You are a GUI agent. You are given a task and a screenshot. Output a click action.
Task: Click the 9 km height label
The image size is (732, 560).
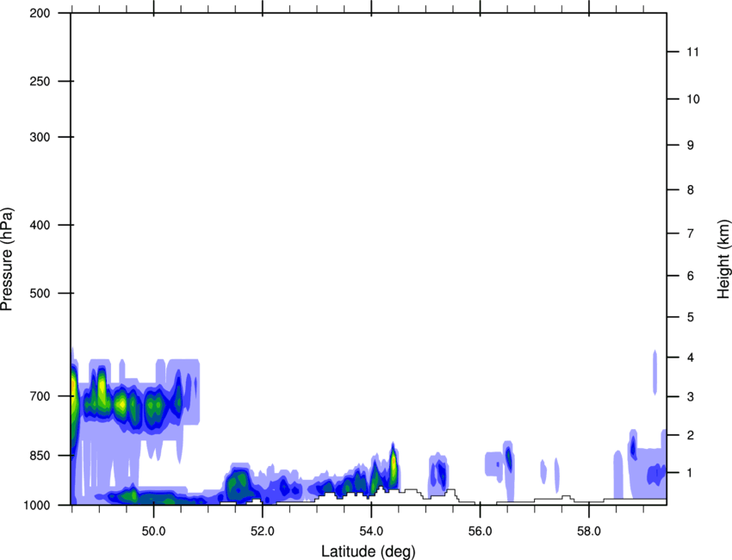(x=691, y=146)
